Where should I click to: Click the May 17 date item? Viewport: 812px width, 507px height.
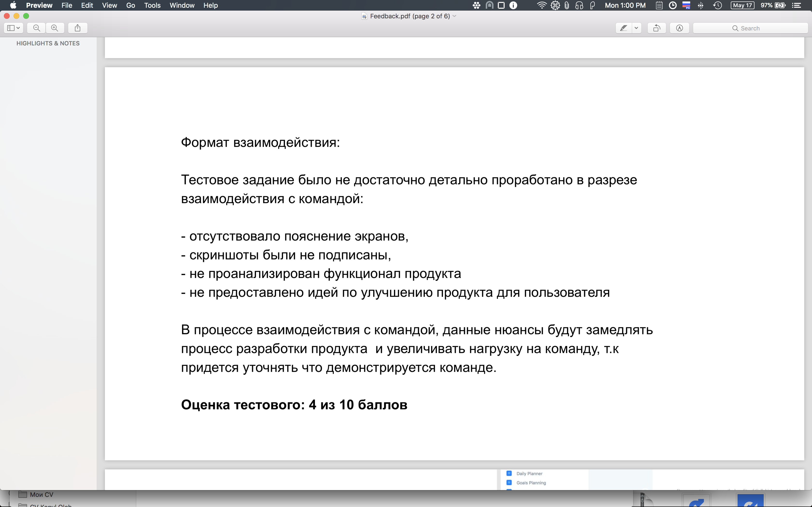coord(742,5)
